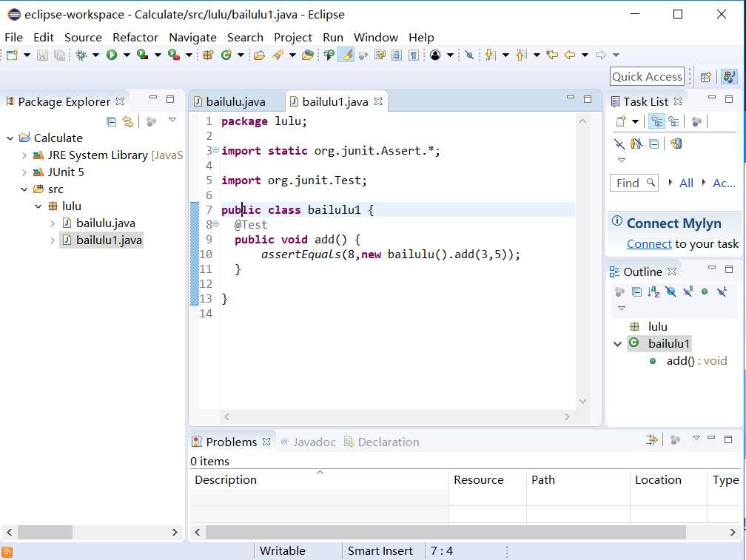Click the New Java Class icon
The width and height of the screenshot is (746, 560).
(x=226, y=55)
